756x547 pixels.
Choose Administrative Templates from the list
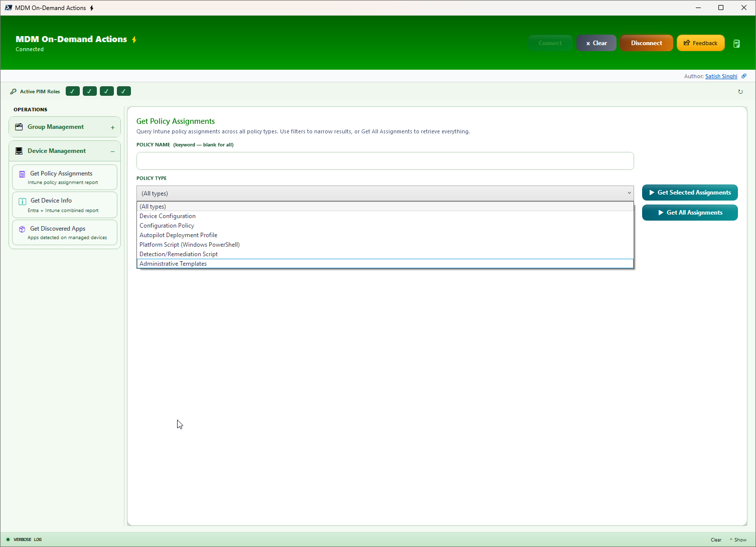(173, 263)
